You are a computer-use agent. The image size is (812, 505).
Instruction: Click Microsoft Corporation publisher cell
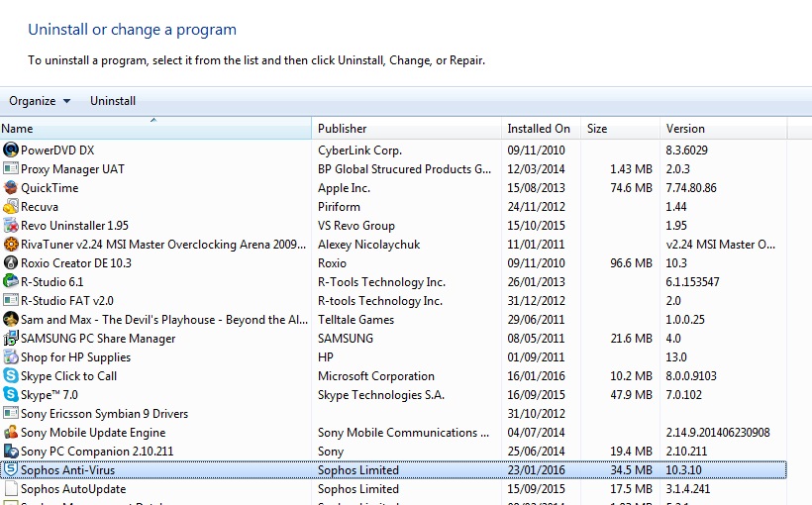376,376
